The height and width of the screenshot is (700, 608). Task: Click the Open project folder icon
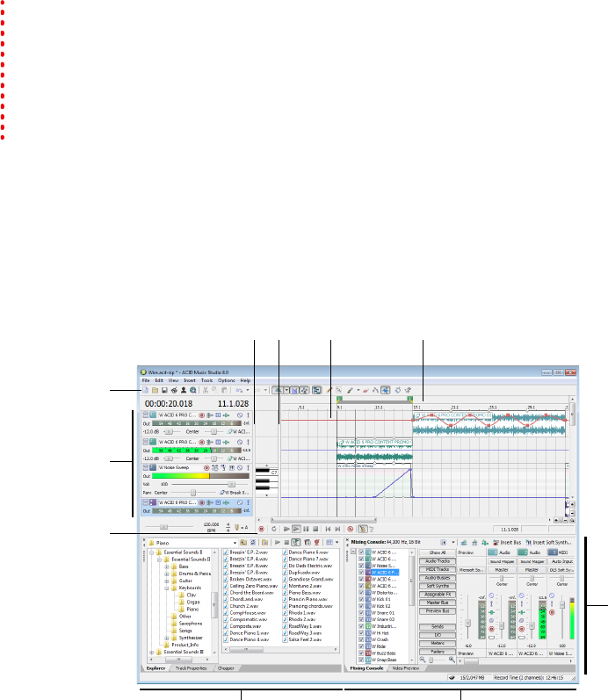click(155, 390)
